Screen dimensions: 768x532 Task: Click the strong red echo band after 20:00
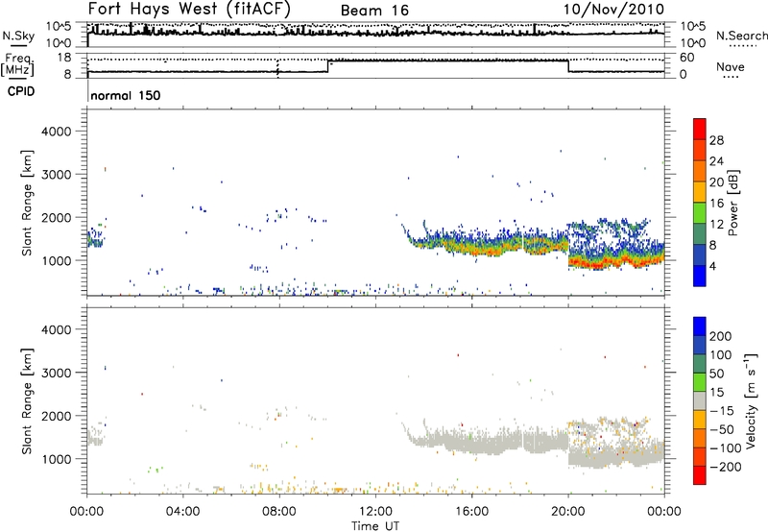(614, 262)
